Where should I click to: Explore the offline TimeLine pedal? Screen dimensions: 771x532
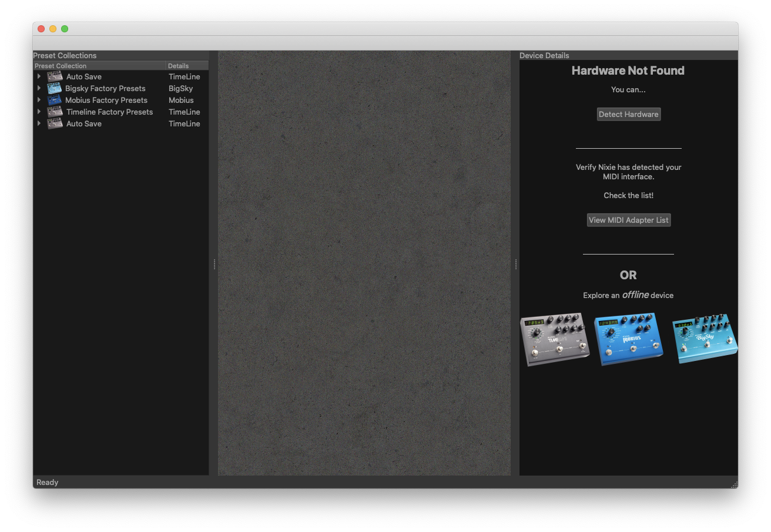(555, 339)
